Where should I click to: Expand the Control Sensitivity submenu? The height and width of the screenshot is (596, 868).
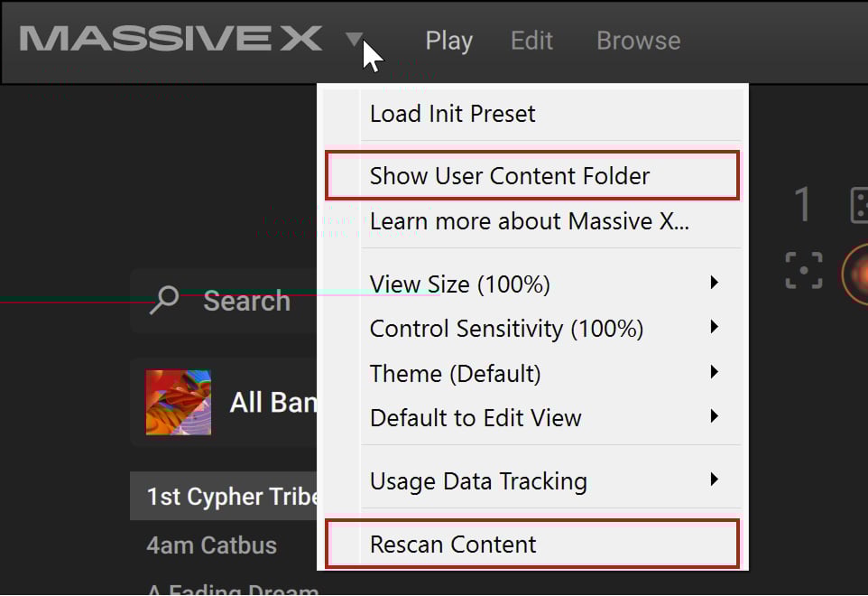[532, 329]
